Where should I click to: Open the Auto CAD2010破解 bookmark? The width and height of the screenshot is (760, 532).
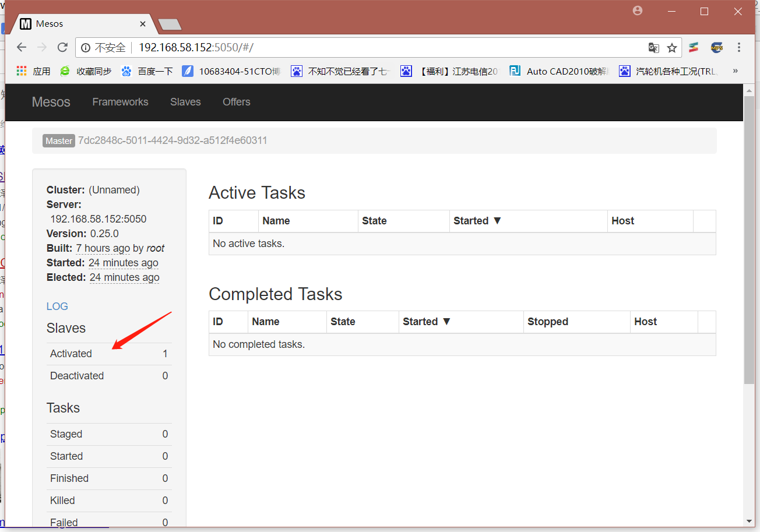tap(559, 71)
